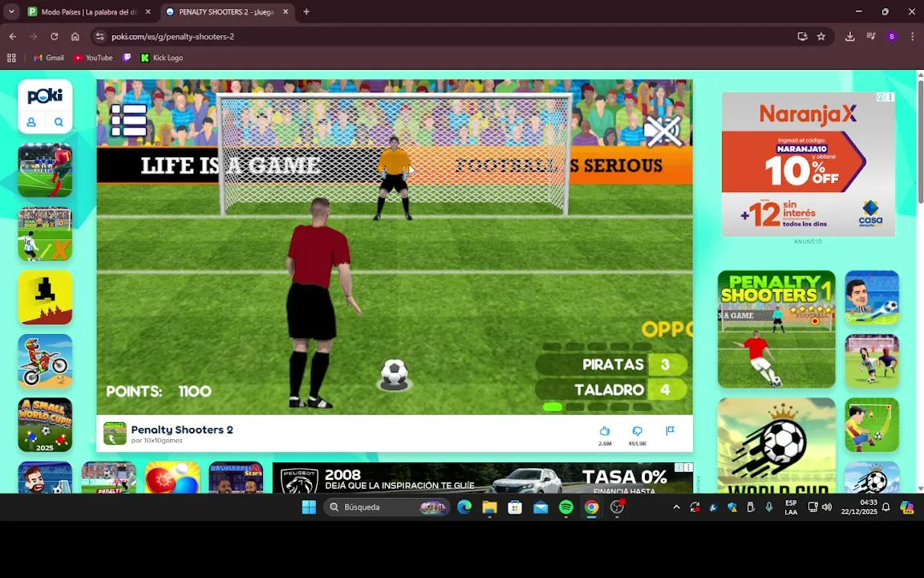Open File Explorer from the taskbar
The image size is (924, 578).
[489, 507]
